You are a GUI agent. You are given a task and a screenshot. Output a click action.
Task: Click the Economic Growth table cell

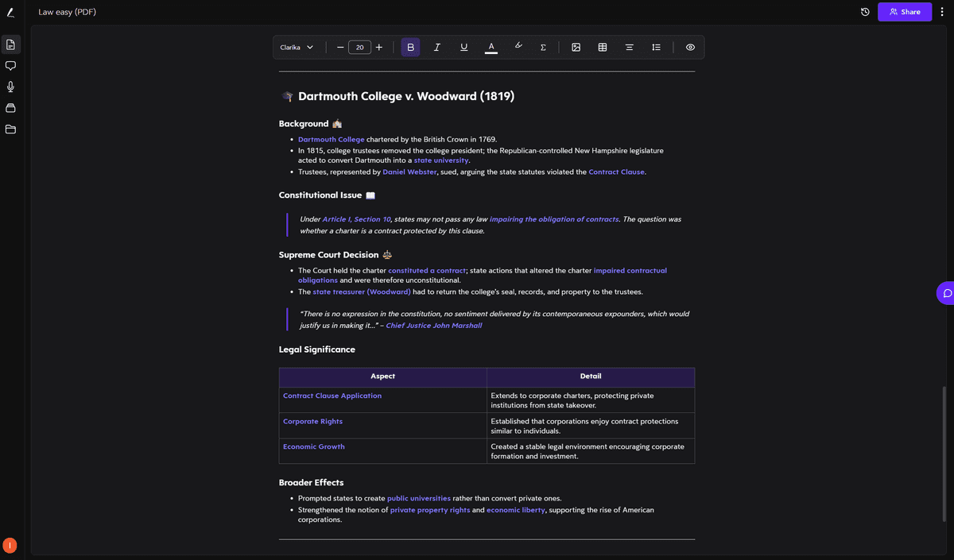383,450
